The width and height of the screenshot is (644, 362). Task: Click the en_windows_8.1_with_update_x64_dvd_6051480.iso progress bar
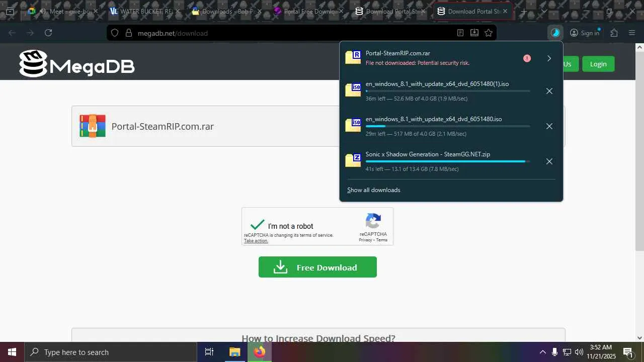448,126
